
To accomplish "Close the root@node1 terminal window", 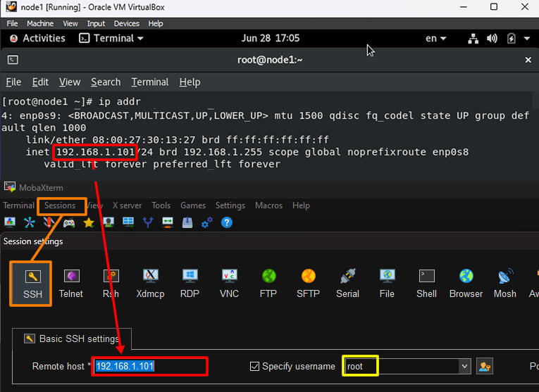I will [528, 60].
